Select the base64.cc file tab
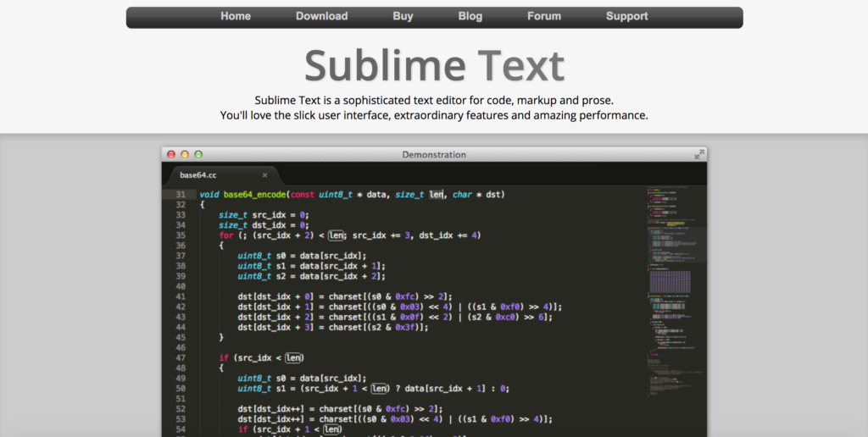Viewport: 868px width, 437px height. 198,175
